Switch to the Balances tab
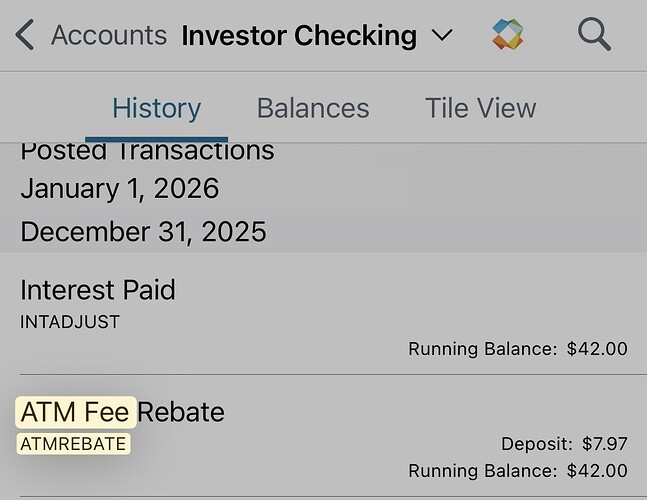The image size is (647, 500). click(x=313, y=108)
